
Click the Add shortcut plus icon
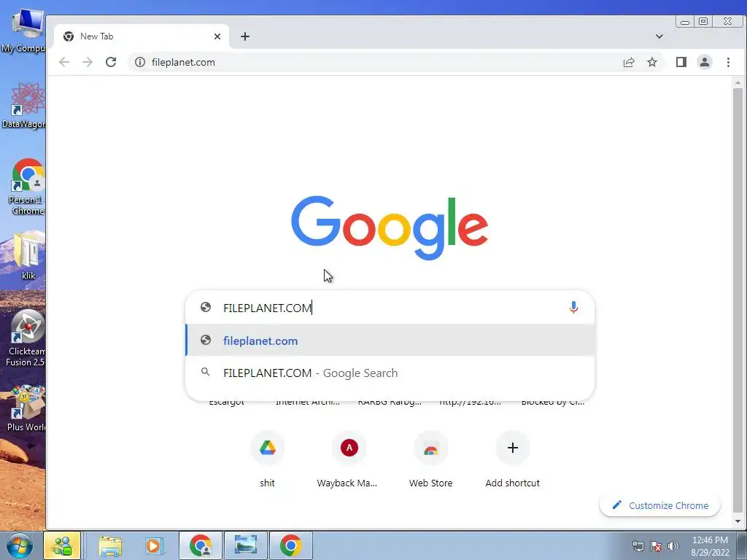click(513, 448)
